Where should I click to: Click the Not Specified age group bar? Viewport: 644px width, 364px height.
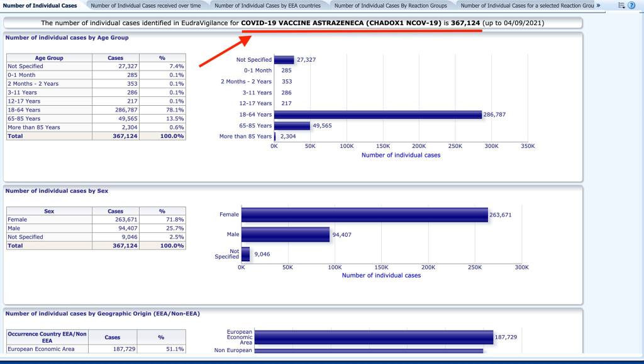(x=284, y=60)
